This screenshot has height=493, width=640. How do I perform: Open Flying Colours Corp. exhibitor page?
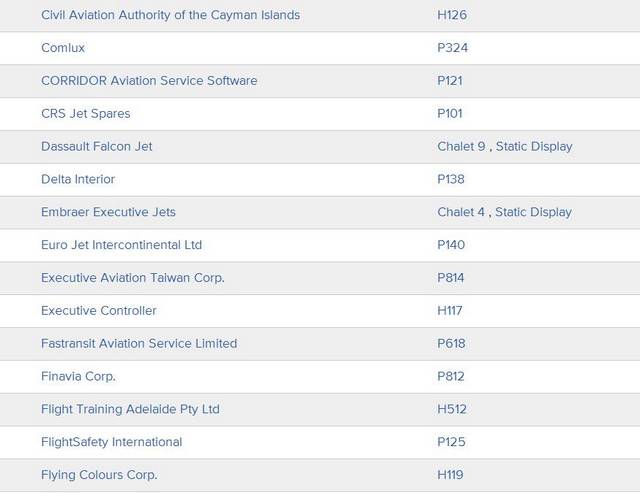pos(99,476)
